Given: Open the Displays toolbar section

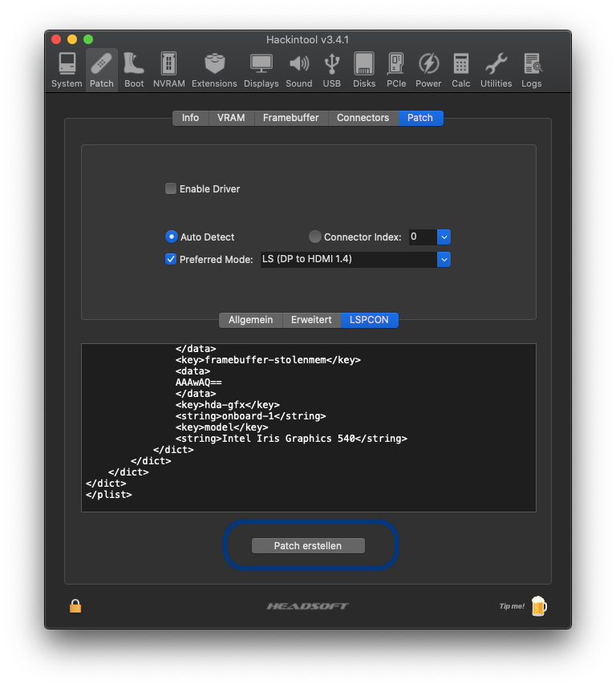Looking at the screenshot, I should [x=261, y=71].
